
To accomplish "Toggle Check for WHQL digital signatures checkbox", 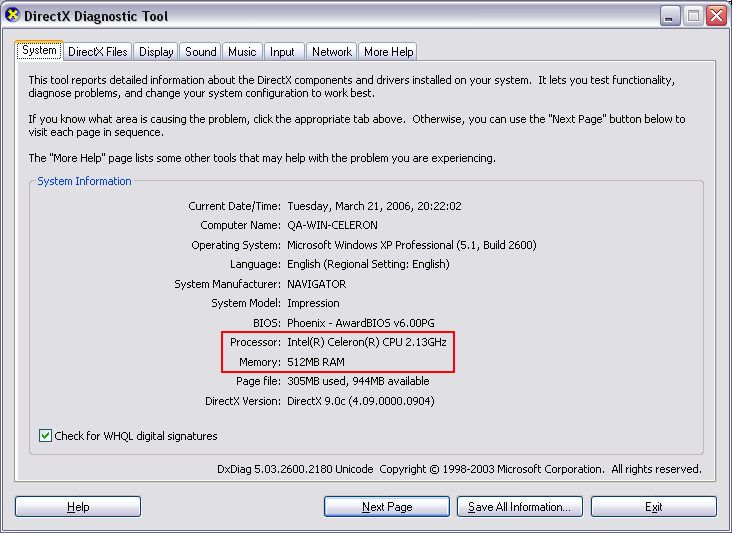I will [45, 435].
